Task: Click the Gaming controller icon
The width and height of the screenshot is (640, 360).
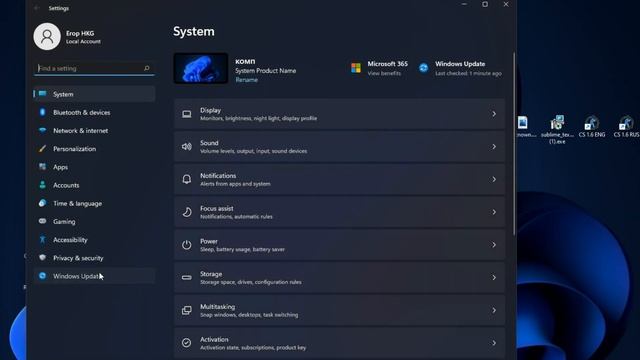Action: click(42, 221)
